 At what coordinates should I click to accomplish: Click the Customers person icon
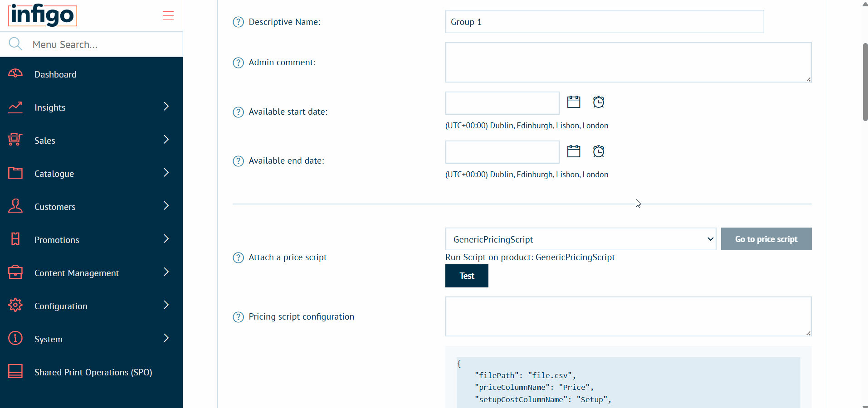pyautogui.click(x=15, y=206)
